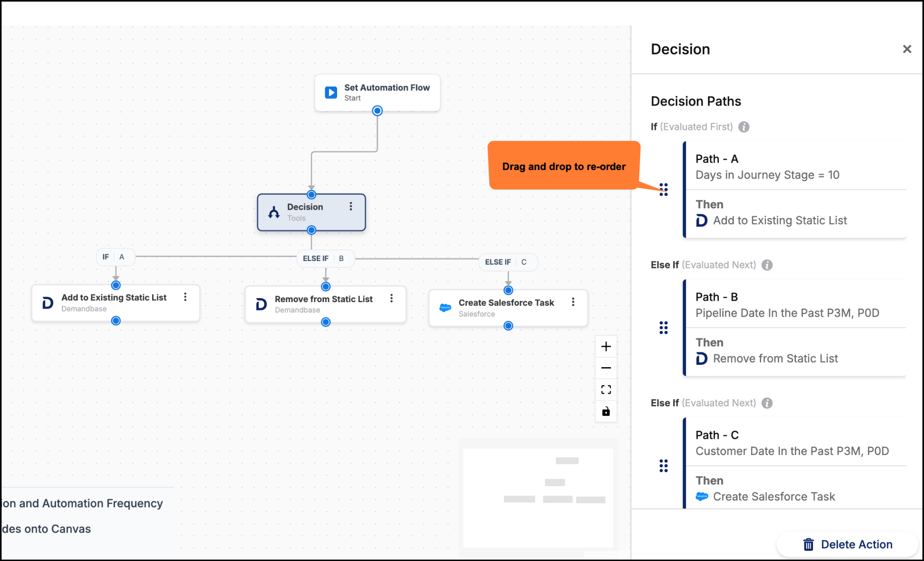Click 'Days in Journey Stage = 10' text
Screen dimensions: 924x561
point(767,175)
